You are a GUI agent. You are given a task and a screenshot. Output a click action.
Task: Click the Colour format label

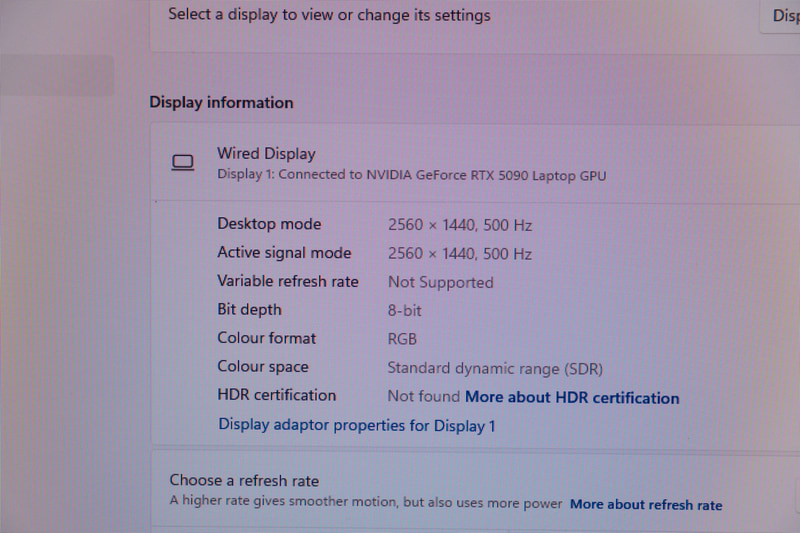[x=267, y=338]
